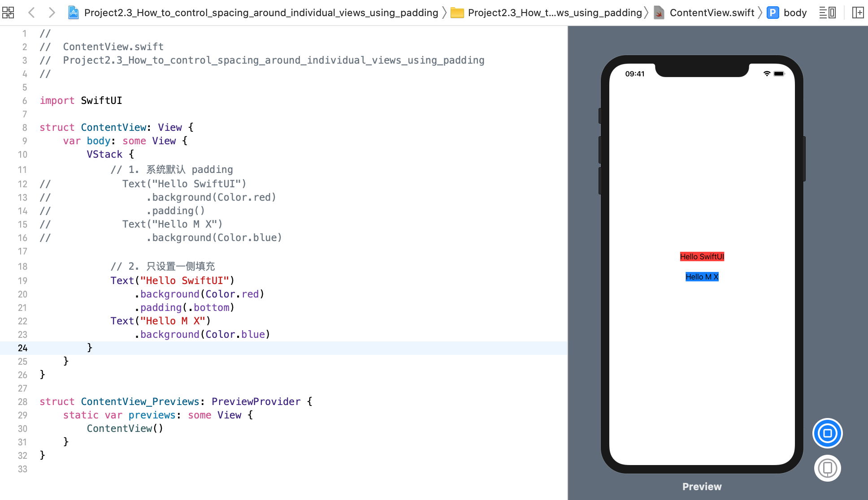
Task: Click the VStack keyword on line 10
Action: coord(104,155)
